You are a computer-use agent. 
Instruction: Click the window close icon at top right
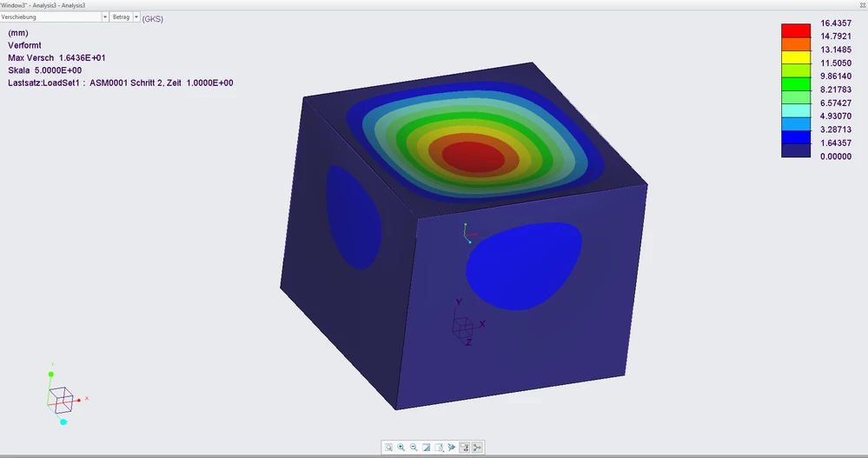[x=863, y=5]
